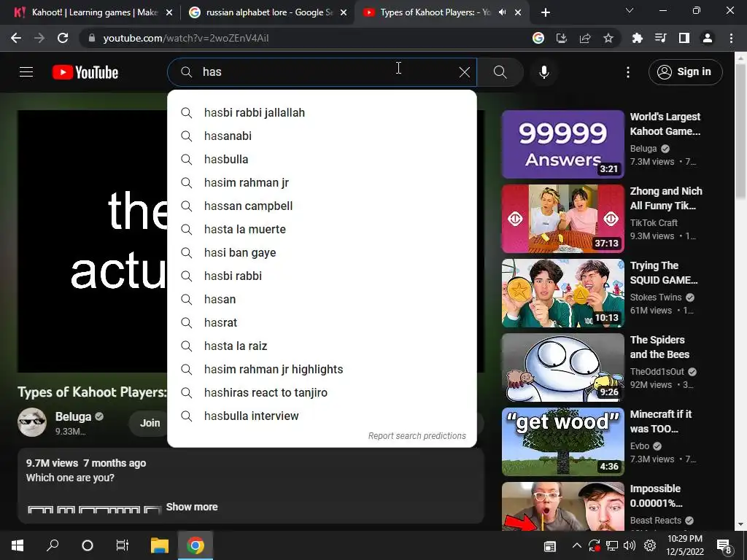Open Chrome extensions puzzle icon
747x560 pixels.
coord(637,38)
